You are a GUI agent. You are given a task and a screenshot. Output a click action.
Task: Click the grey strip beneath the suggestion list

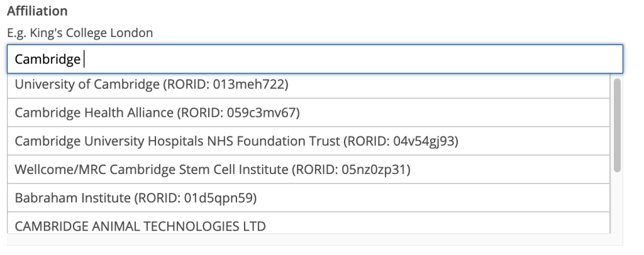pos(314,240)
